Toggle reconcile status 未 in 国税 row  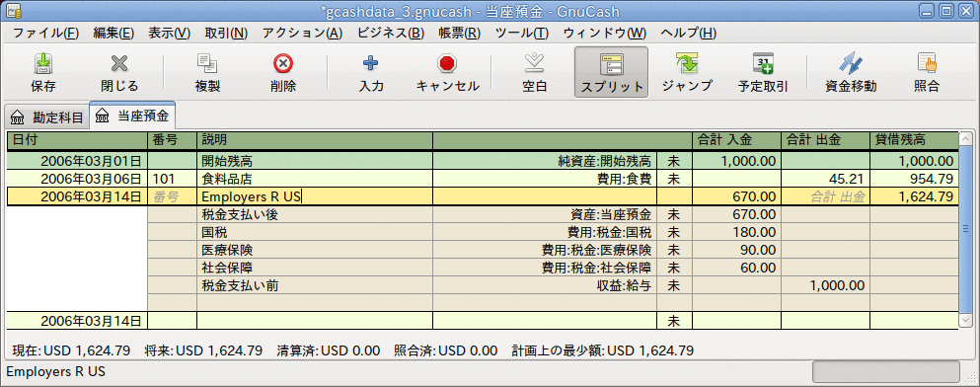click(674, 233)
